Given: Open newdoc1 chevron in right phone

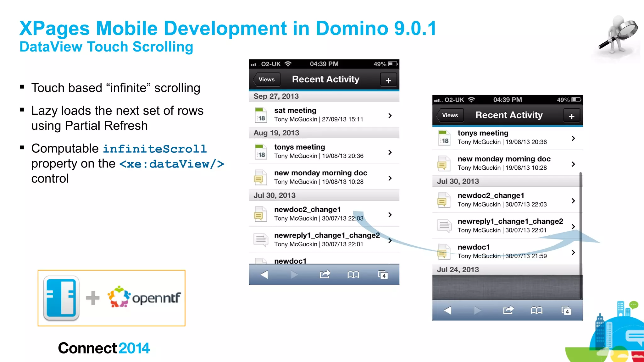Looking at the screenshot, I should click(573, 252).
